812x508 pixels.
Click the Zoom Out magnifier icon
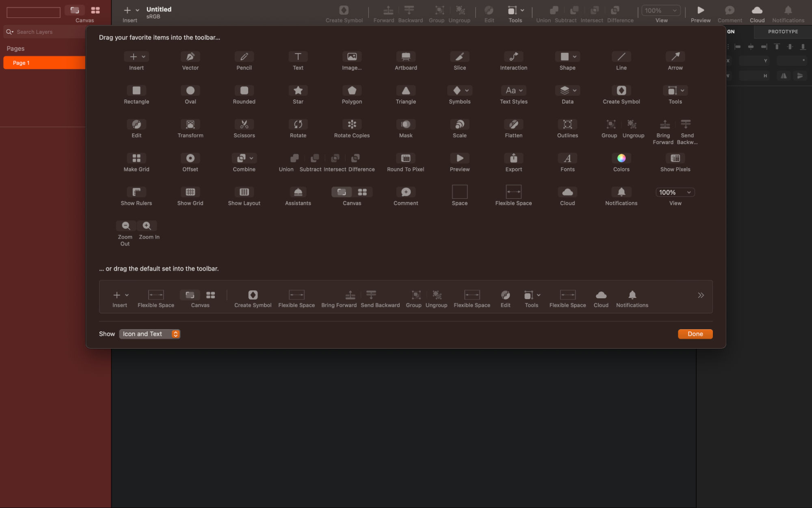126,226
